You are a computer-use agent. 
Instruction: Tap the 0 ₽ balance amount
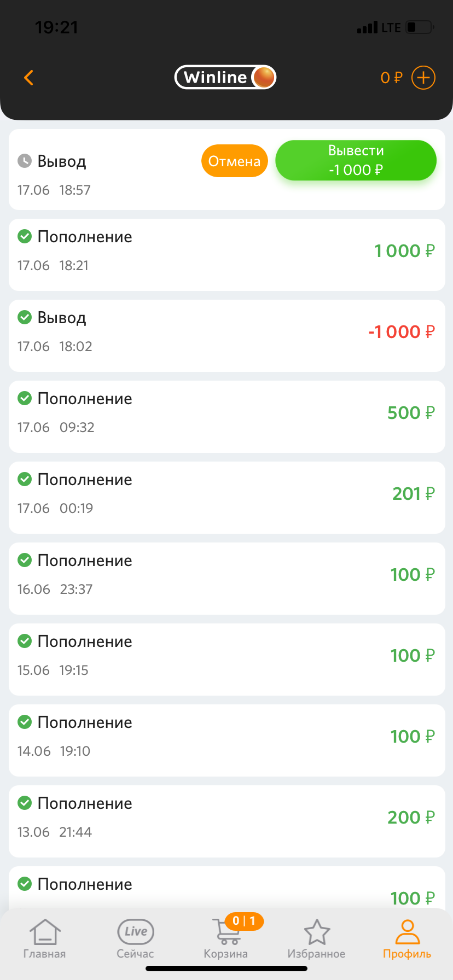pos(391,78)
